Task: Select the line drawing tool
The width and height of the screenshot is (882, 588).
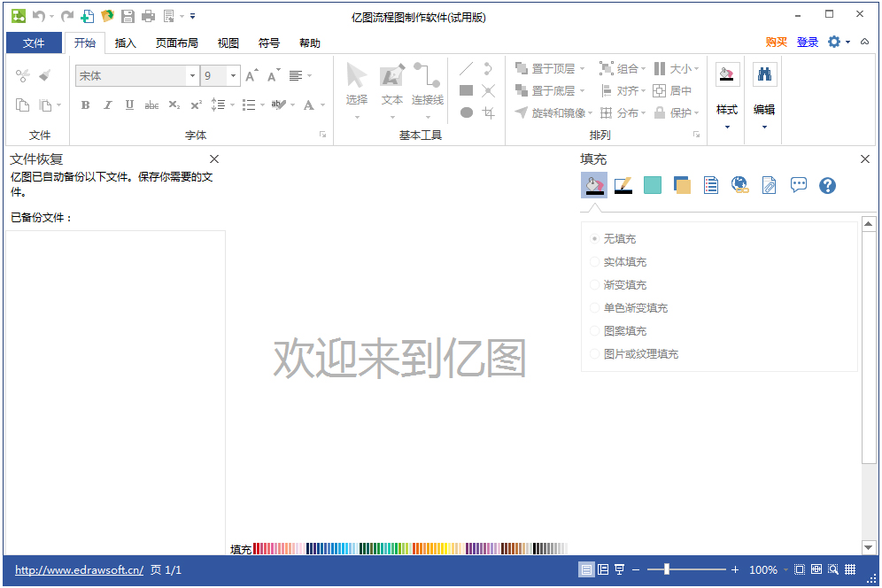Action: [466, 69]
